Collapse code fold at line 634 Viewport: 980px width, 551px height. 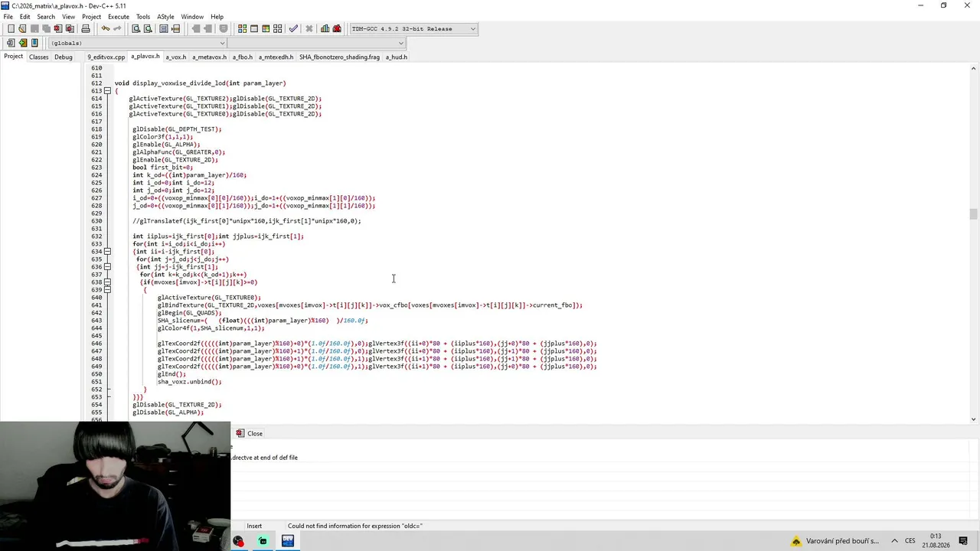point(107,252)
